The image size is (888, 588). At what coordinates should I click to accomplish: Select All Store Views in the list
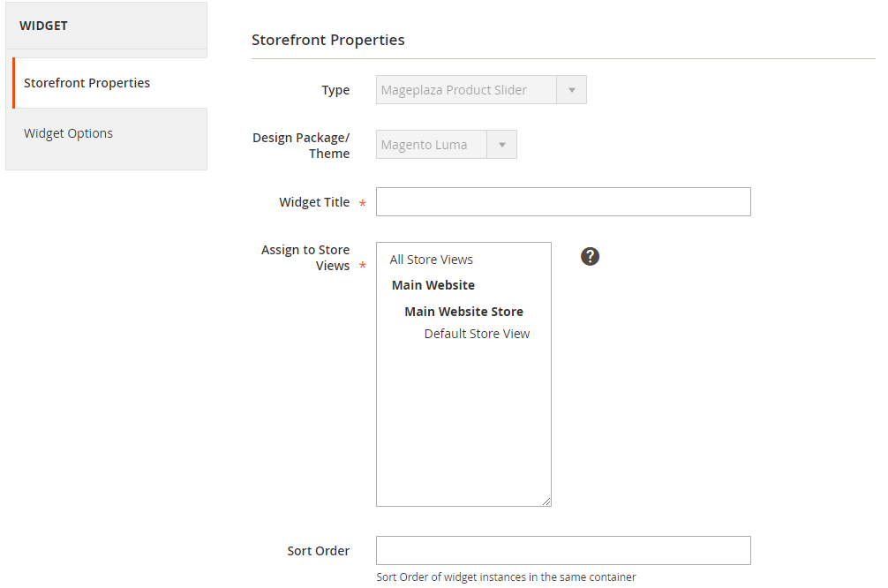pyautogui.click(x=432, y=260)
